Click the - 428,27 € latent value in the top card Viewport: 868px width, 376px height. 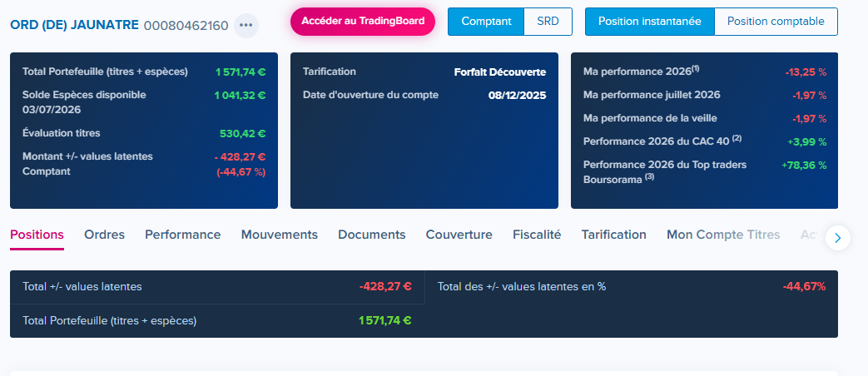point(240,157)
